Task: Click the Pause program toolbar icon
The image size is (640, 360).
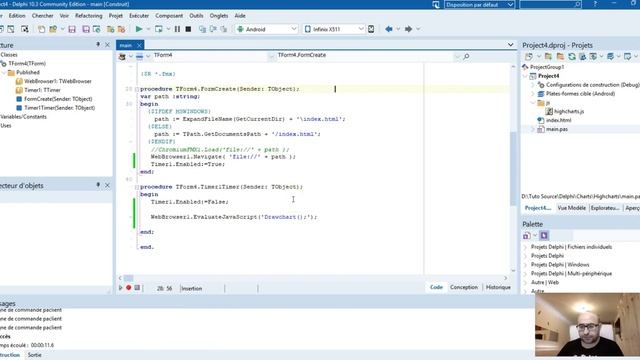Action: point(177,29)
